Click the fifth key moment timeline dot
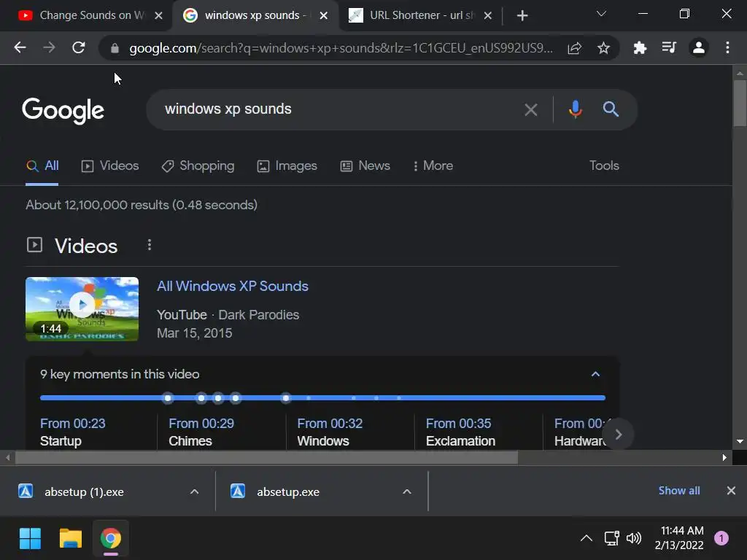 pyautogui.click(x=286, y=397)
